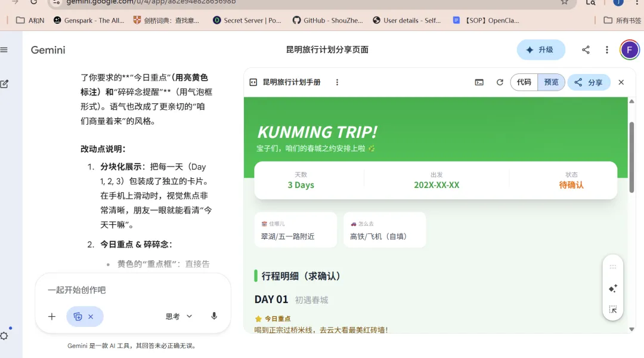Click the 今日重点 & 碎碎念 list item

(x=137, y=244)
